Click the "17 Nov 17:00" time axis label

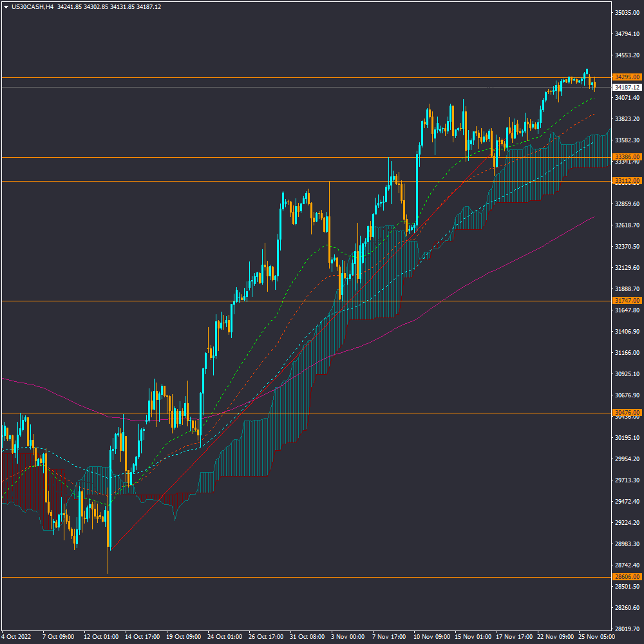click(513, 636)
